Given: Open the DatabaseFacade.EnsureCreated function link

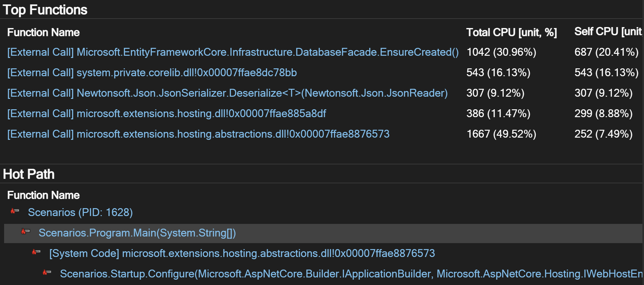Looking at the screenshot, I should (233, 52).
